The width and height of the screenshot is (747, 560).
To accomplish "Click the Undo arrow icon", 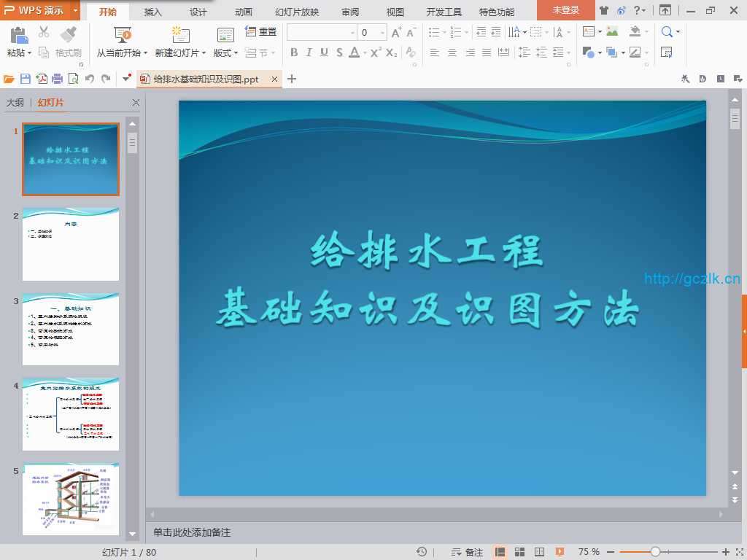I will tap(89, 79).
